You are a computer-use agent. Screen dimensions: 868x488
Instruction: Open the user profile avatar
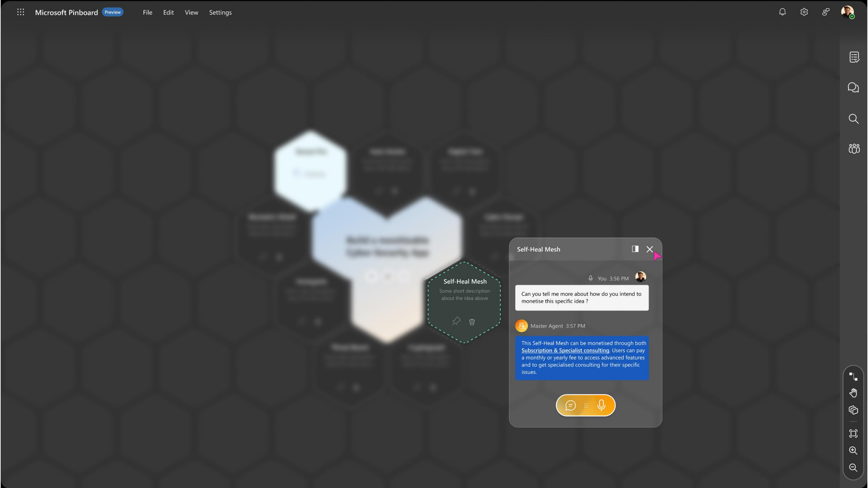[847, 12]
